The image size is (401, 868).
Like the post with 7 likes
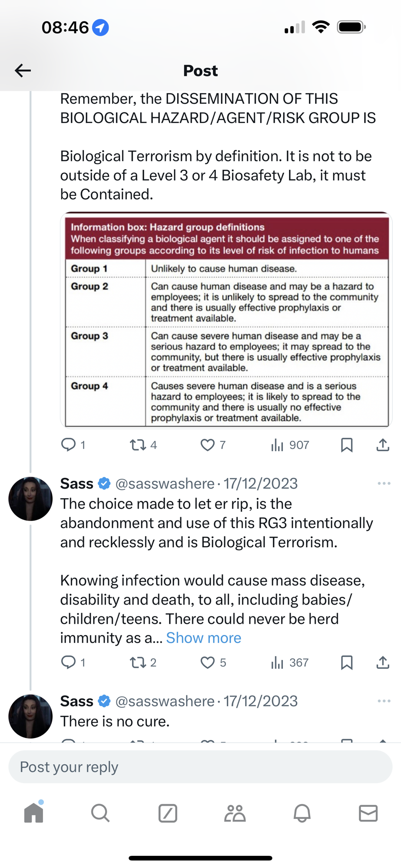coord(208,445)
